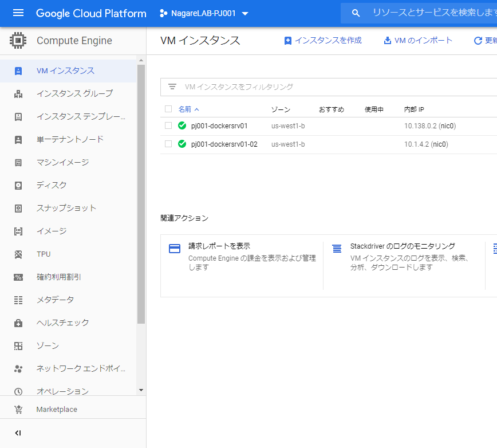This screenshot has width=497, height=448.
Task: Click the メタデータ sidebar icon
Action: coord(18,300)
